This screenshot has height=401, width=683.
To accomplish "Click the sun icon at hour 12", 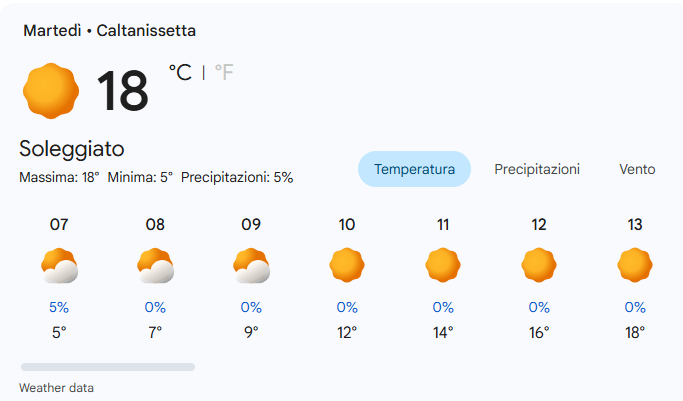I will (539, 266).
